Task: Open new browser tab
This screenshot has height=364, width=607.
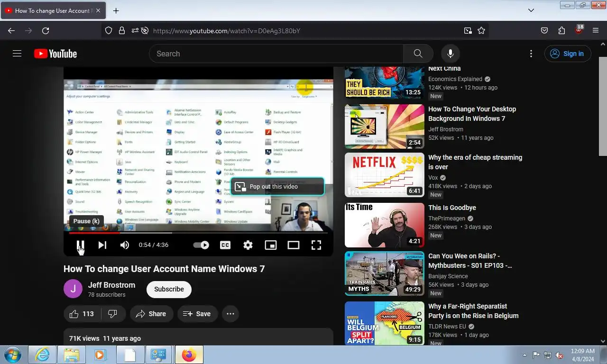Action: 116,10
